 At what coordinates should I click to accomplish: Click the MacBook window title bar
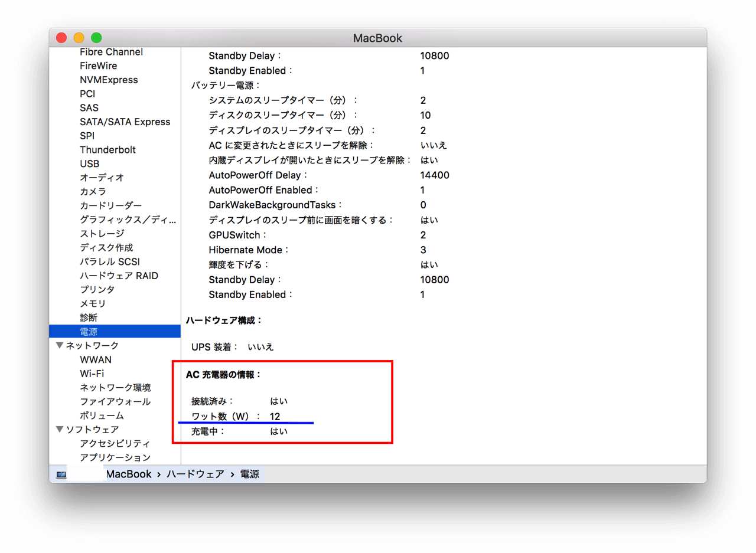point(378,38)
